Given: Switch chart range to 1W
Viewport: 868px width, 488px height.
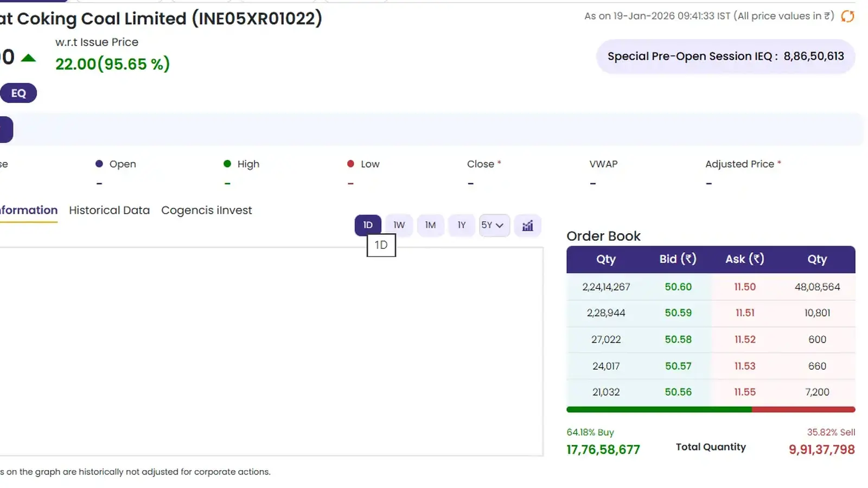Looking at the screenshot, I should click(399, 225).
